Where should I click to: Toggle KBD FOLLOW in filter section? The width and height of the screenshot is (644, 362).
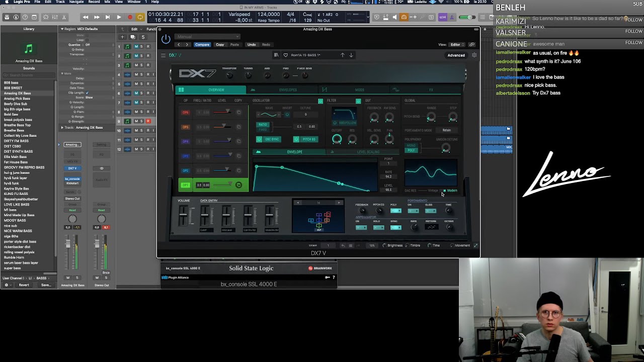pos(345,123)
